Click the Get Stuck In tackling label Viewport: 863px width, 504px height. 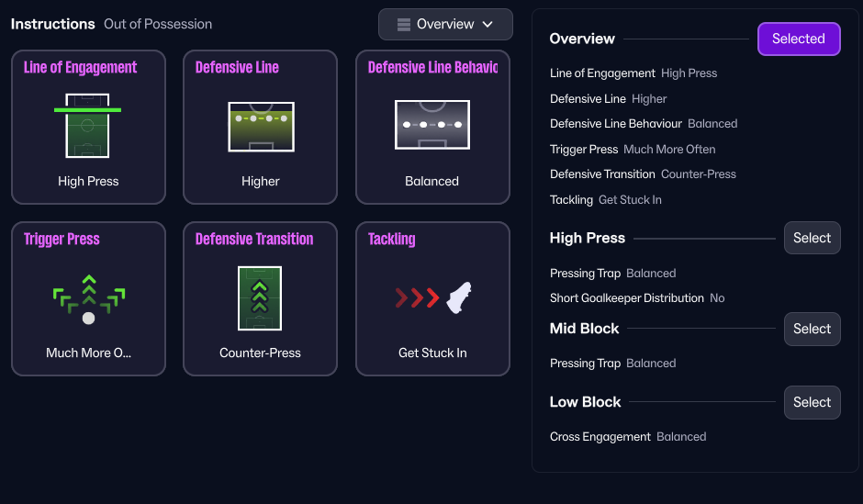pyautogui.click(x=432, y=353)
